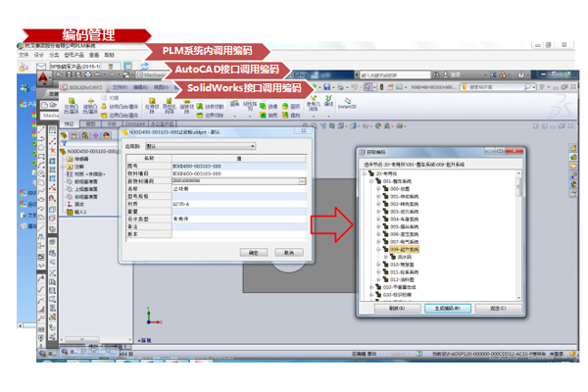Screen dimensions: 588x392
Task: Select the Fillet tool
Action: [235, 104]
